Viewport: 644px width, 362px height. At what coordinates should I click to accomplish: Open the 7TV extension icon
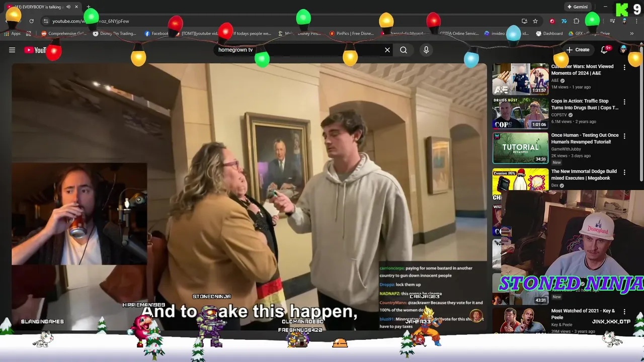pyautogui.click(x=564, y=21)
